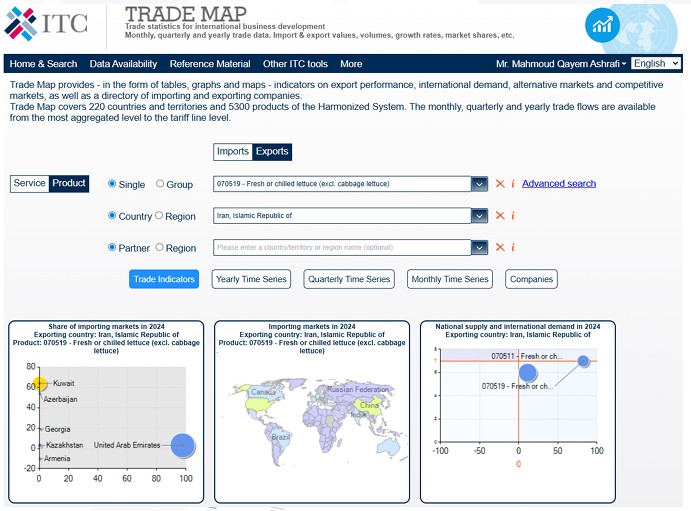Image resolution: width=691 pixels, height=511 pixels.
Task: Click Brazil label on the map
Action: [x=281, y=437]
